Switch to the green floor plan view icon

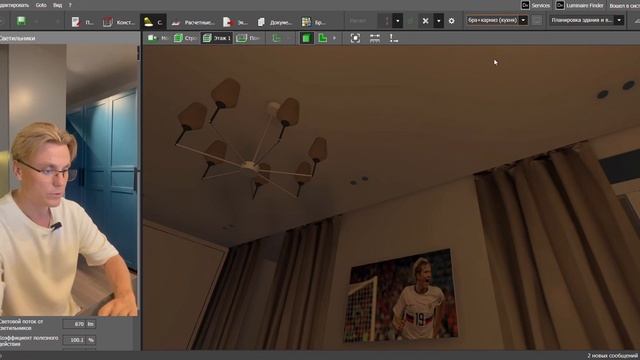coord(323,38)
